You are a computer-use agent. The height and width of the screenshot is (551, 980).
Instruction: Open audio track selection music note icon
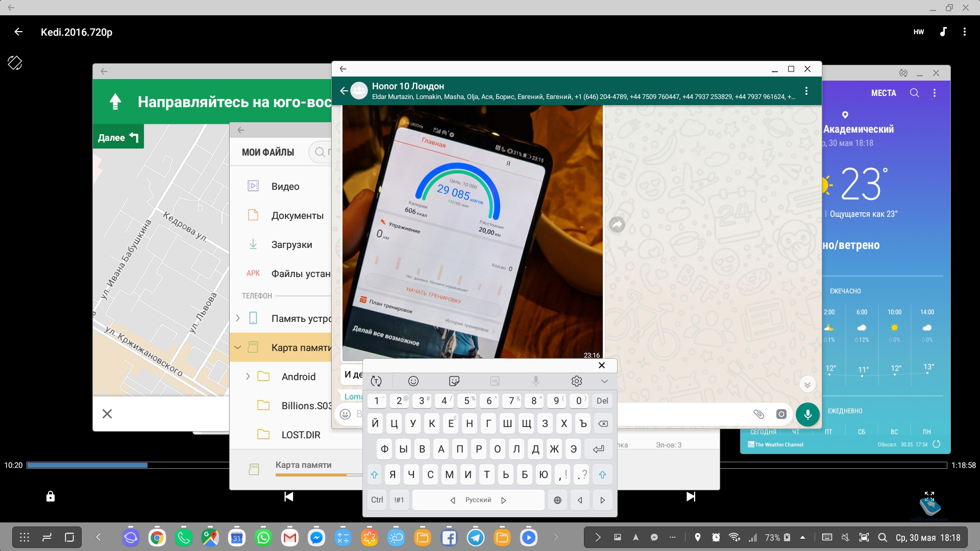(943, 32)
